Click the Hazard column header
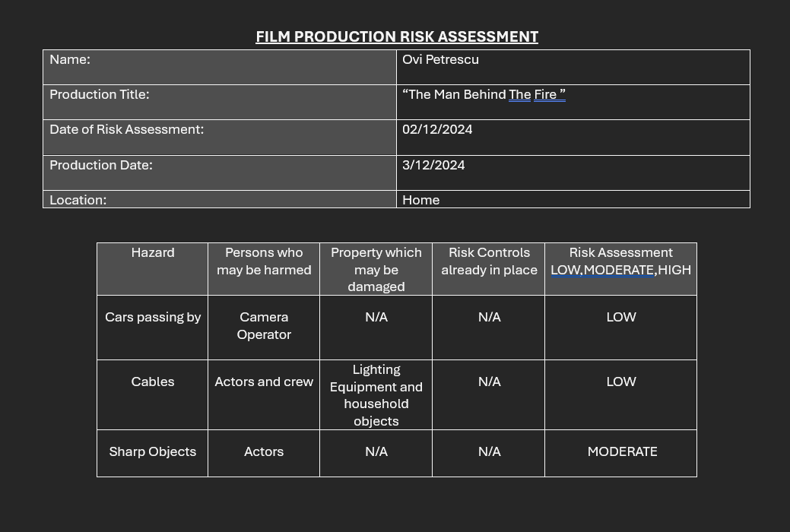The width and height of the screenshot is (790, 532). 153,253
